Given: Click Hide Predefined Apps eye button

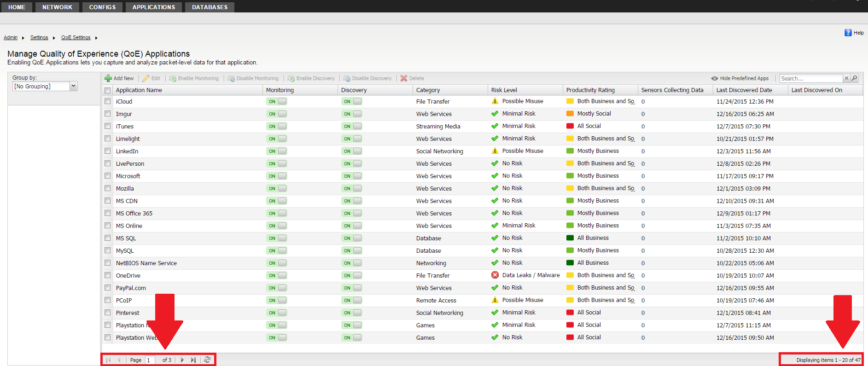Looking at the screenshot, I should point(740,78).
